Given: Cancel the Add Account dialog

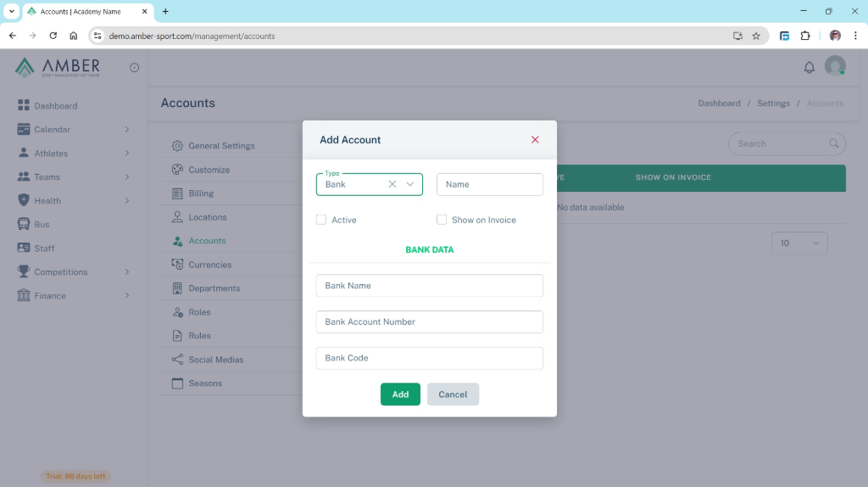Looking at the screenshot, I should click(453, 395).
